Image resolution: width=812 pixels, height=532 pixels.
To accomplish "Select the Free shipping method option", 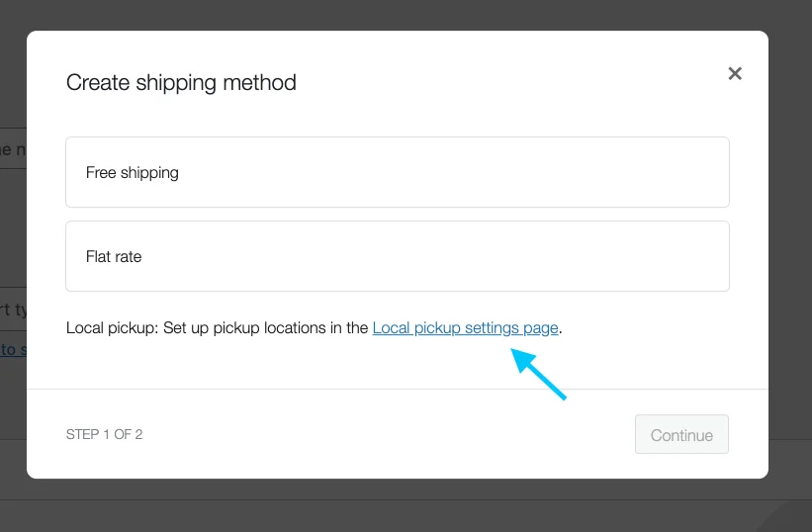I will (398, 172).
